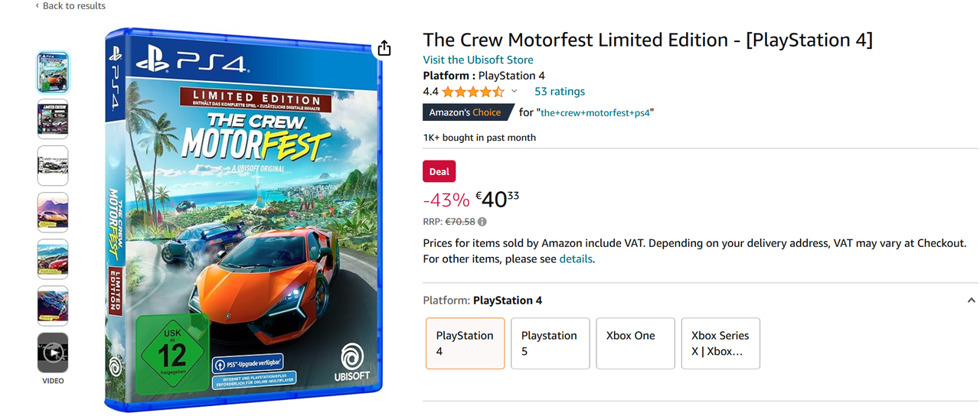Open the 53 ratings link
The image size is (980, 416).
tap(559, 91)
